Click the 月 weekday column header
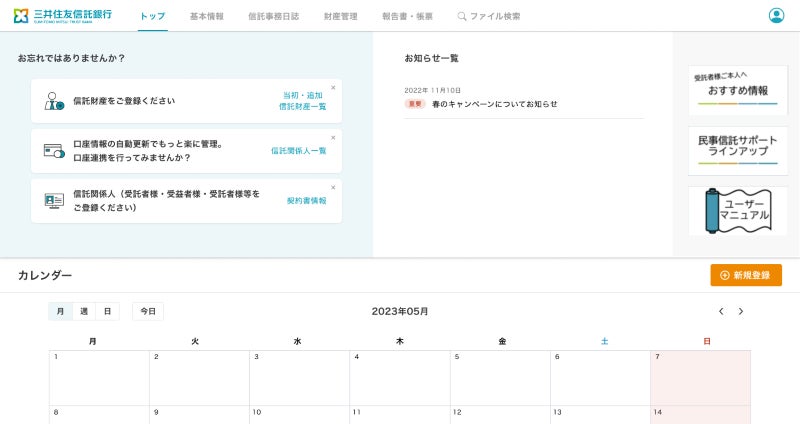The image size is (800, 424). point(92,341)
